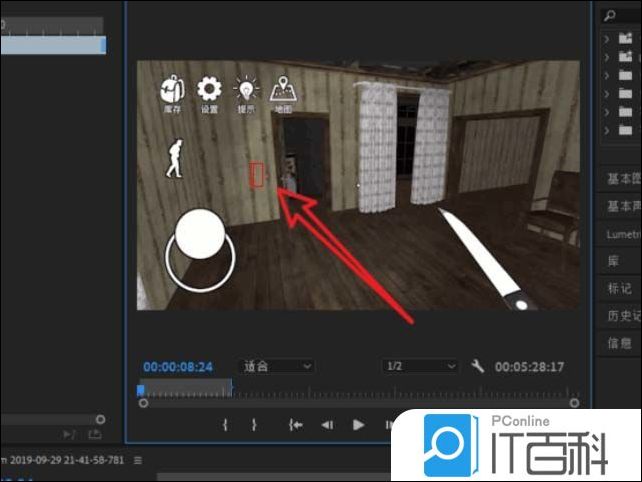Expand the last folder in the list
This screenshot has height=482, width=642.
click(606, 129)
